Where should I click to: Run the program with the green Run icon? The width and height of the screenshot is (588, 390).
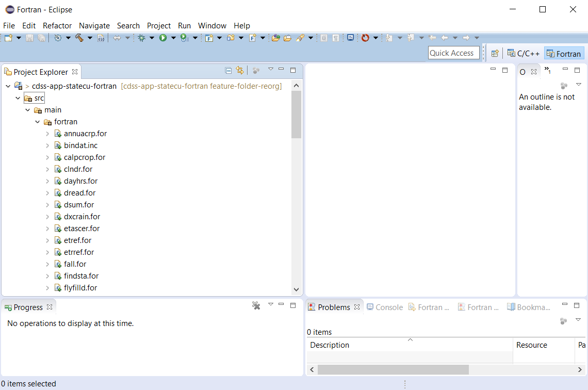tap(162, 38)
